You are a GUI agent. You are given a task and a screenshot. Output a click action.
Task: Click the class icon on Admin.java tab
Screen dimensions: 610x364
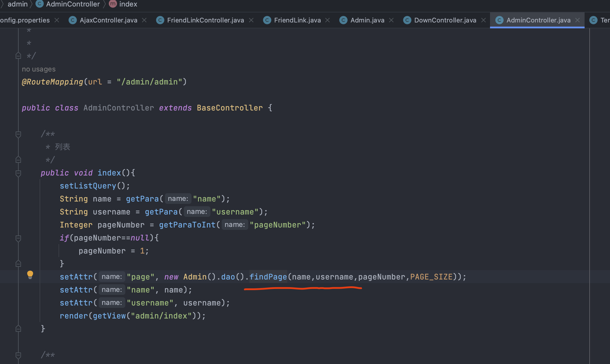click(343, 20)
